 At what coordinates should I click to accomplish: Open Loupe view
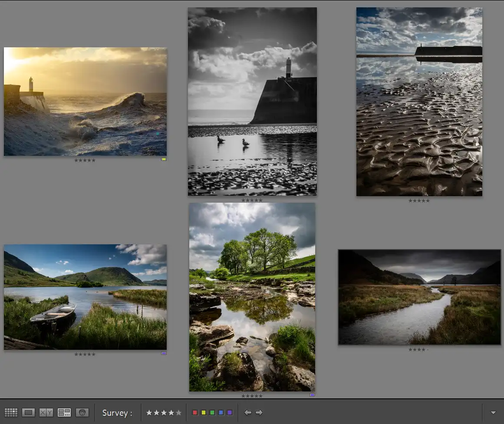29,413
